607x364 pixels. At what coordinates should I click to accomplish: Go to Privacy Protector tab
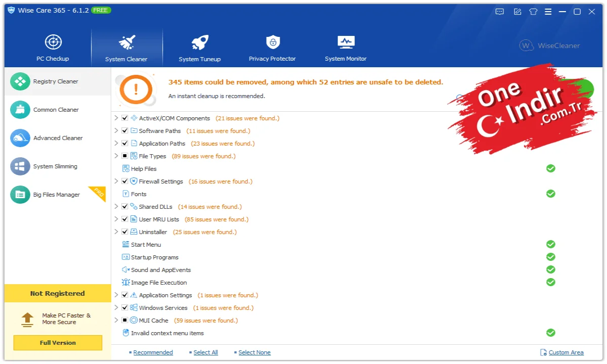click(272, 48)
